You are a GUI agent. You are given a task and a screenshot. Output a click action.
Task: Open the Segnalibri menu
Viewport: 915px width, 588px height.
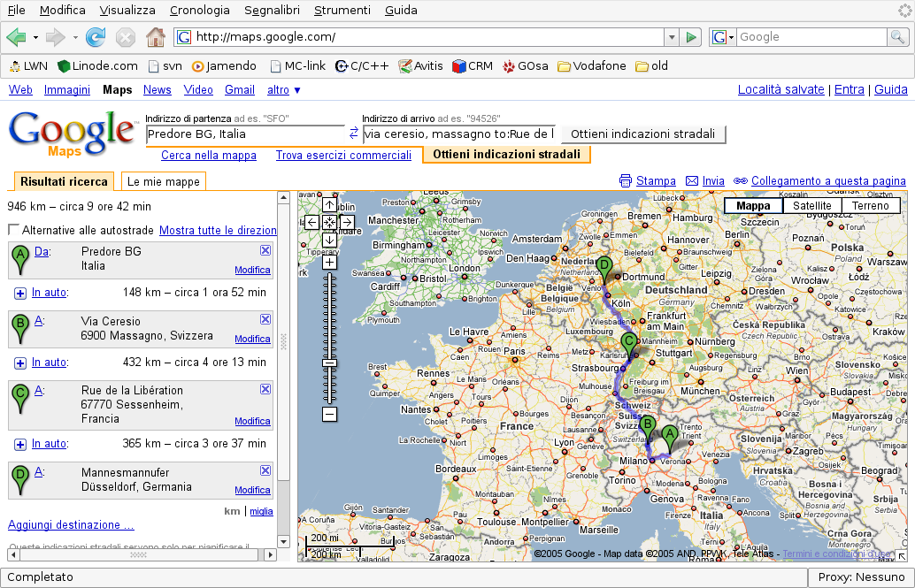[270, 11]
